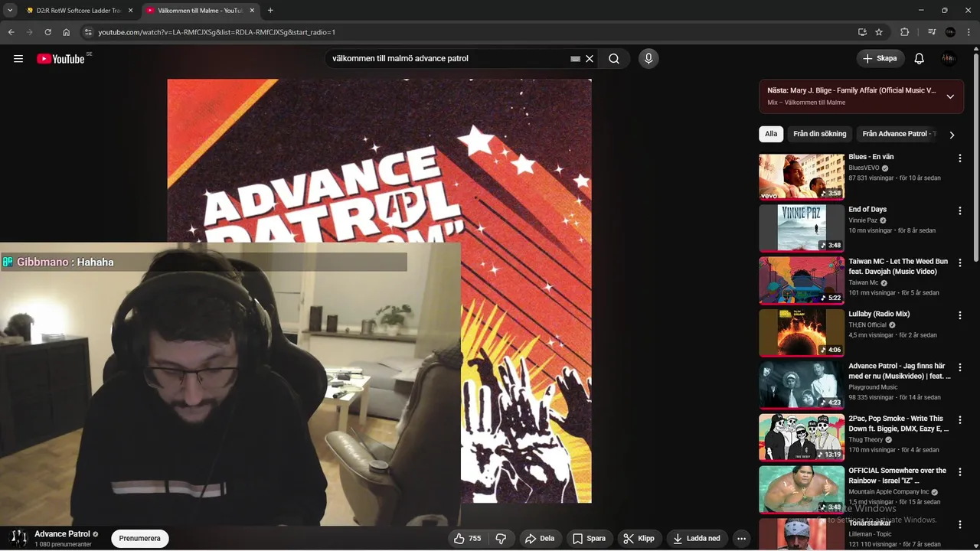The height and width of the screenshot is (551, 980).
Task: Reload the page with refresh icon
Action: 47,32
